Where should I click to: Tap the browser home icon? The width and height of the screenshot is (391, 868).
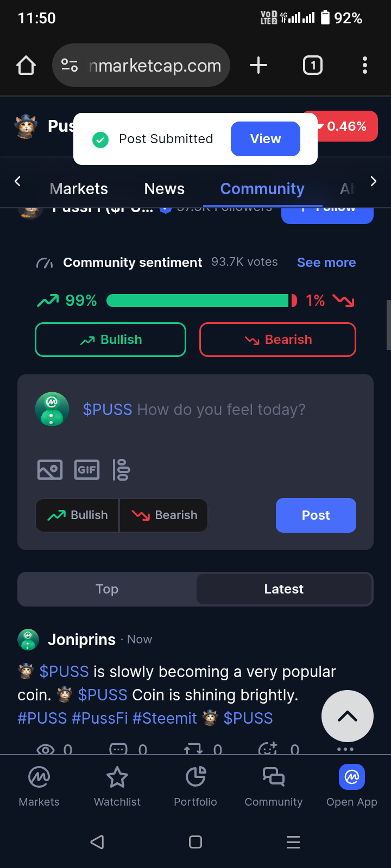pyautogui.click(x=26, y=66)
